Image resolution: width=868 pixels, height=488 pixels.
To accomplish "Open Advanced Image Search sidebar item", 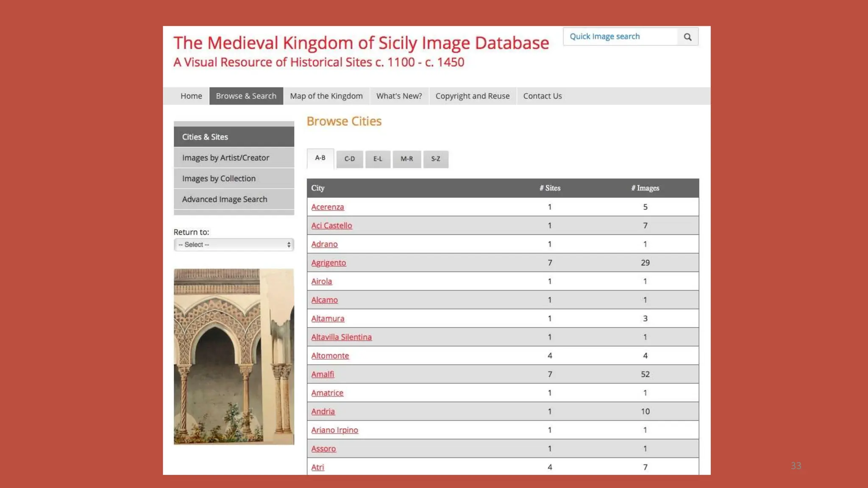I will [x=225, y=200].
